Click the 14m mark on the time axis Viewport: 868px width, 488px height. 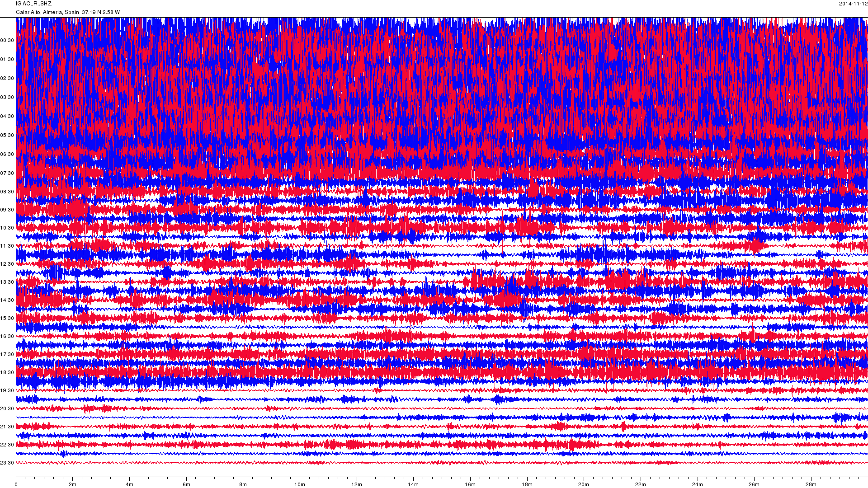point(414,485)
